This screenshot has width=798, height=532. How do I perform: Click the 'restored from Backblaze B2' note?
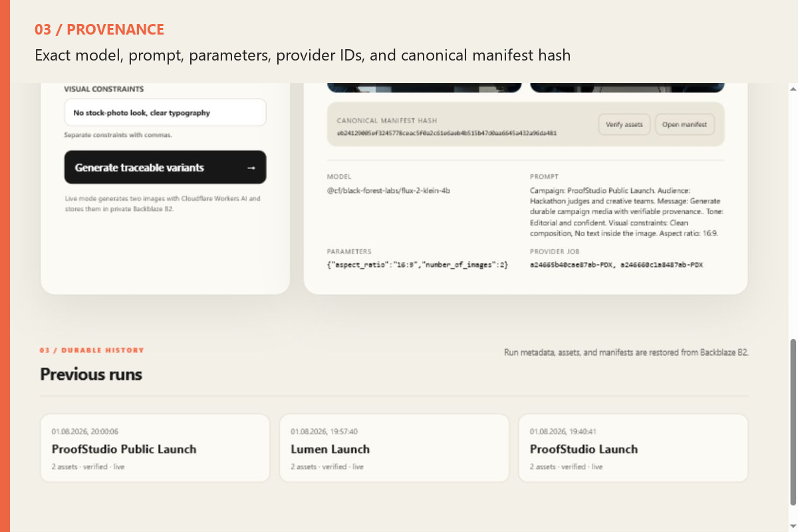pos(626,352)
